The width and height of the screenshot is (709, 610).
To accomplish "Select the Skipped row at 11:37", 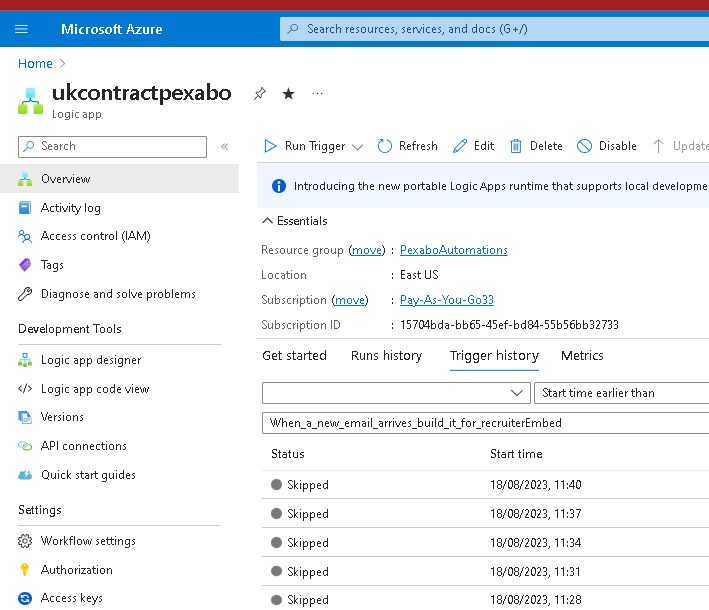I will [x=486, y=514].
